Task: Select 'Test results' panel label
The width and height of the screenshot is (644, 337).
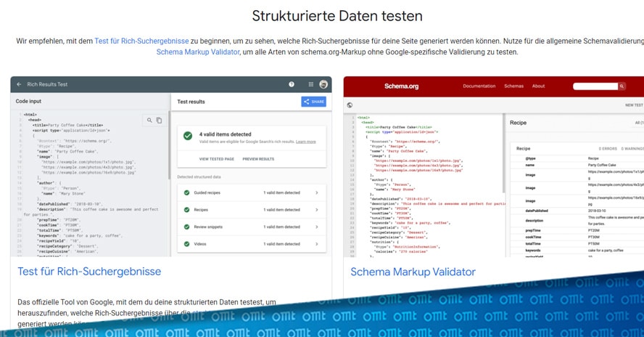Action: [x=191, y=102]
